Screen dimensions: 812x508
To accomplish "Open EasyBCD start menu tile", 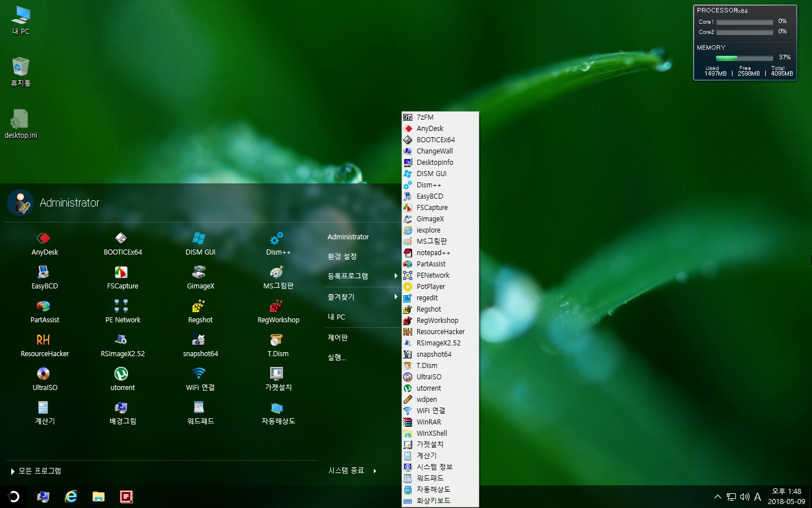I will point(45,278).
